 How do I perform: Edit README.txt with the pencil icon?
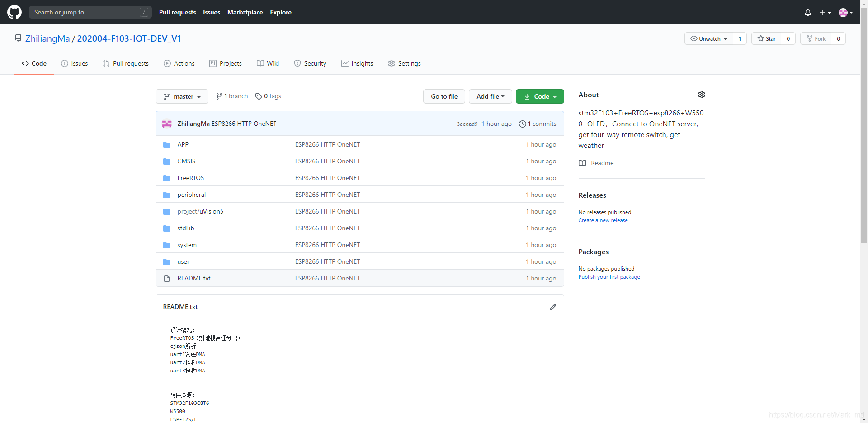tap(552, 307)
